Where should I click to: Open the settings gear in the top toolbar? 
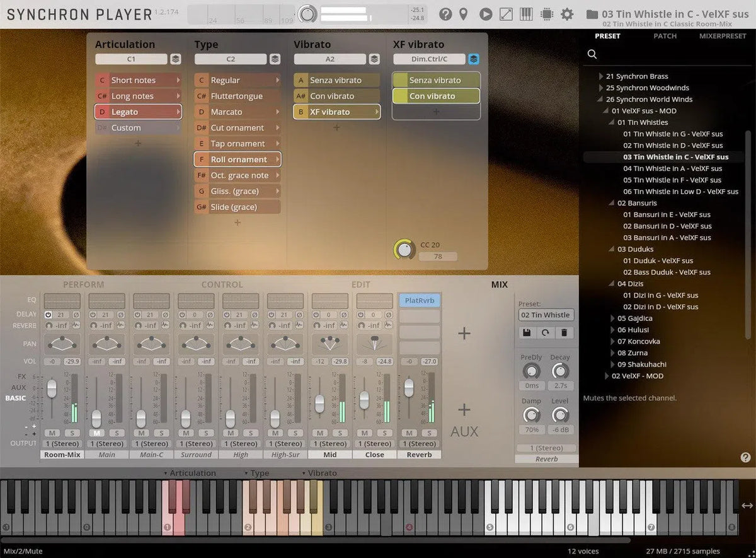567,14
